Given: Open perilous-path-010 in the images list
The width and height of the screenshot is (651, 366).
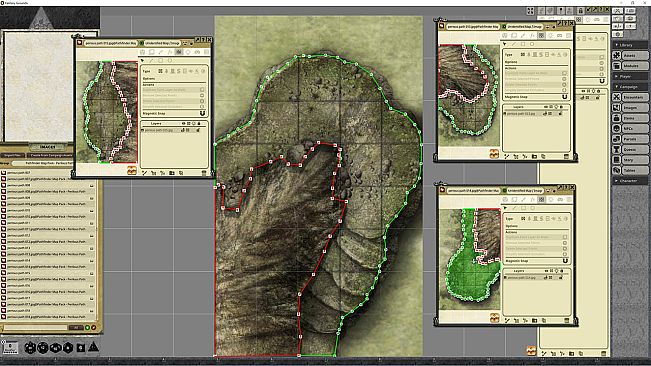Looking at the screenshot, I should [47, 210].
